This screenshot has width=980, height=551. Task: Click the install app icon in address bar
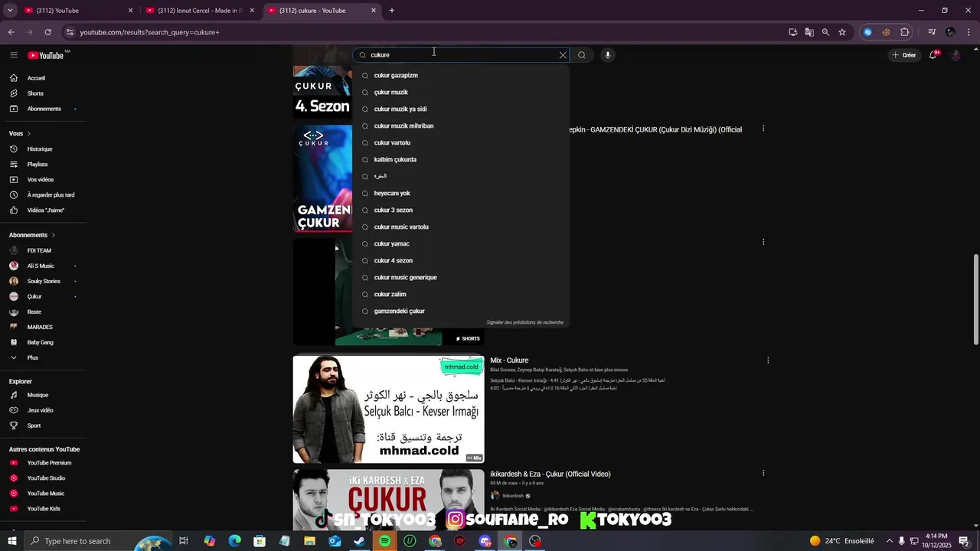(793, 32)
